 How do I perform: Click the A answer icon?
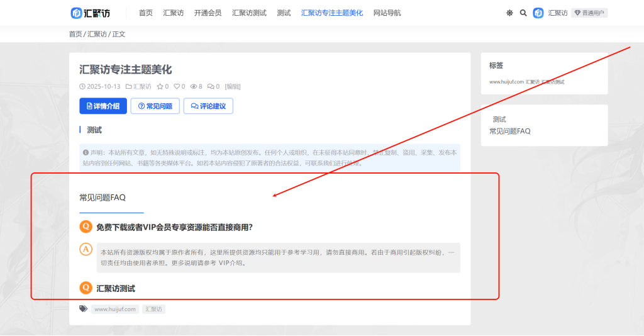point(86,249)
